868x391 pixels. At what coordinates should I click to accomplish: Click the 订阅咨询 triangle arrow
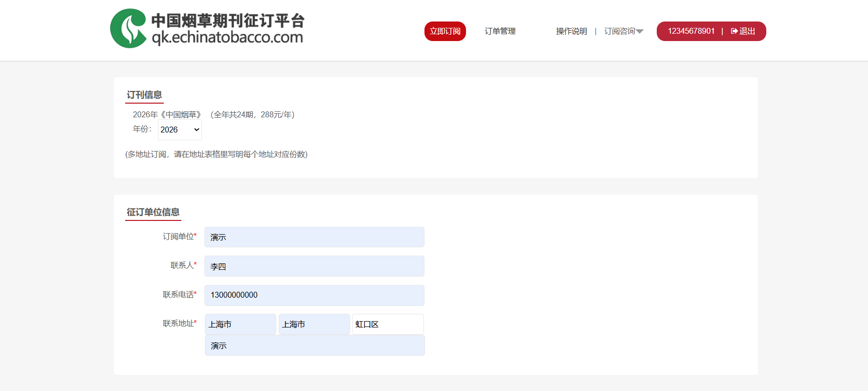[x=640, y=32]
